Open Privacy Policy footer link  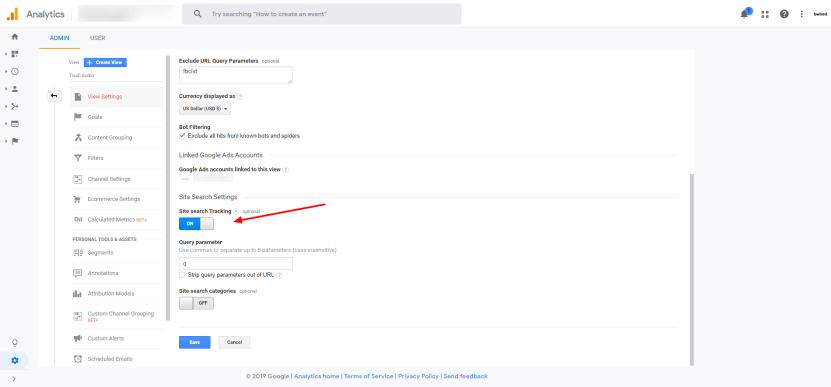[x=419, y=376]
